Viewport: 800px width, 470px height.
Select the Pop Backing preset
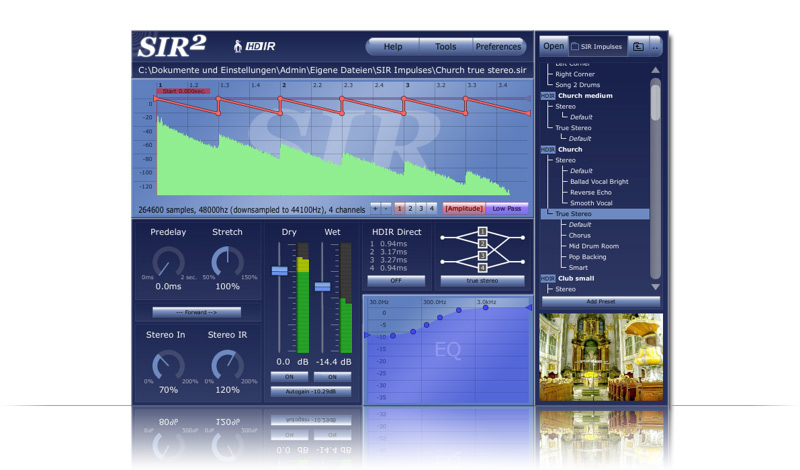(587, 257)
